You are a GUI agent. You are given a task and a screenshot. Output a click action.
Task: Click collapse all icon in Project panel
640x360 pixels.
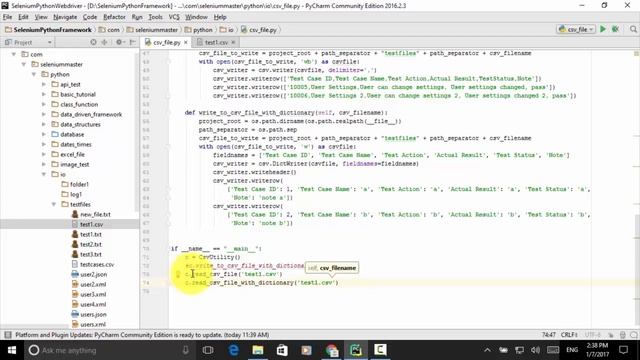(104, 42)
